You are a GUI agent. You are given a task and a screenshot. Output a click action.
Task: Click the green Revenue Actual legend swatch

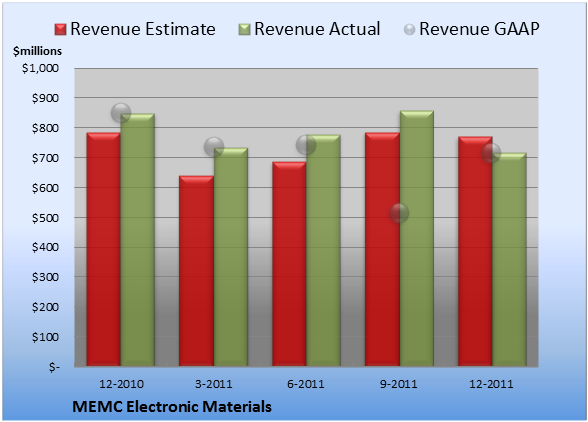[244, 30]
